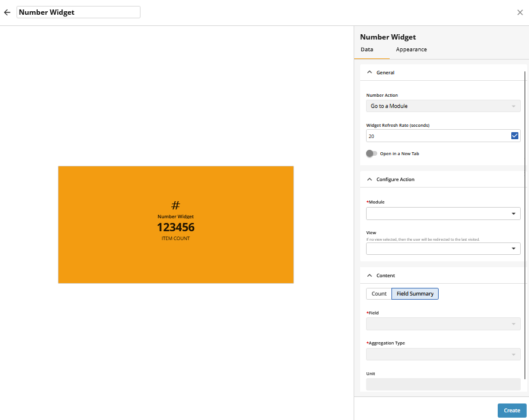Select the Count option

pos(379,294)
